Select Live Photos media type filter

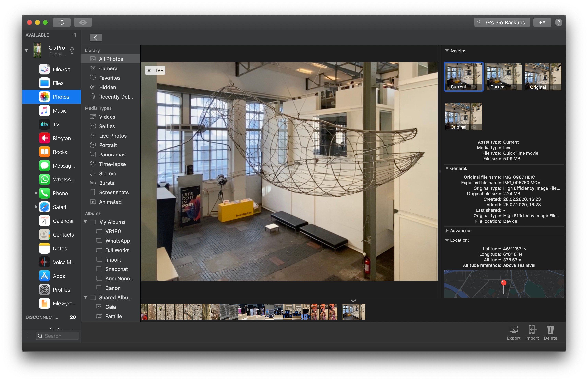pos(112,135)
